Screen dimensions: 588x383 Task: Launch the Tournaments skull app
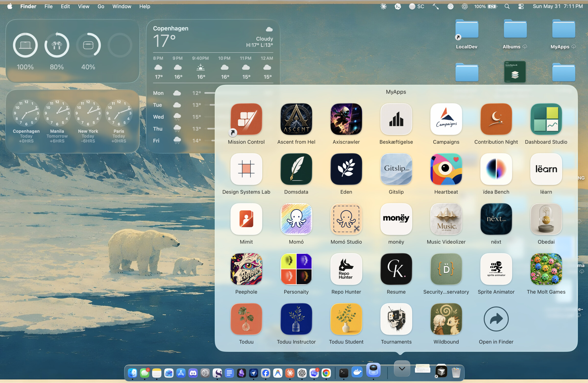[x=396, y=319]
